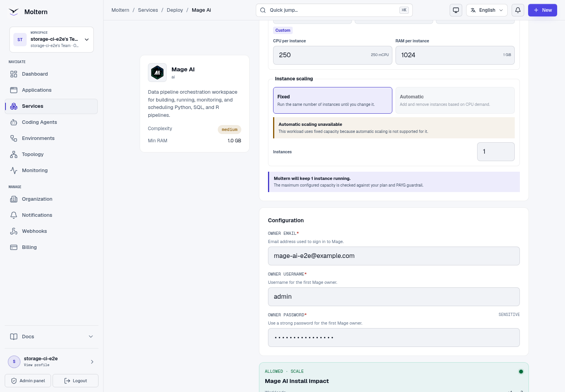Select the Automatic instance scaling option
Viewport: 565px width, 392px height.
coord(455,100)
